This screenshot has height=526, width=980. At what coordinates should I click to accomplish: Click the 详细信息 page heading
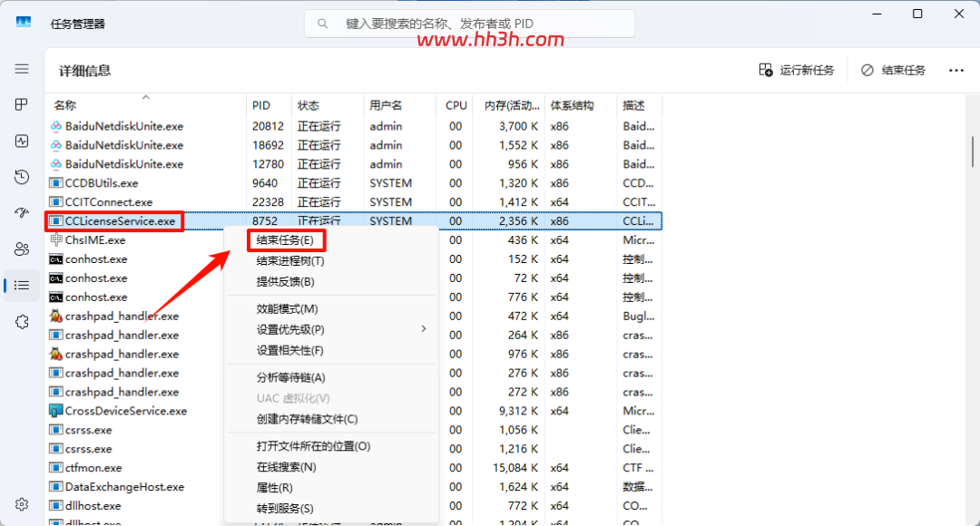point(85,71)
